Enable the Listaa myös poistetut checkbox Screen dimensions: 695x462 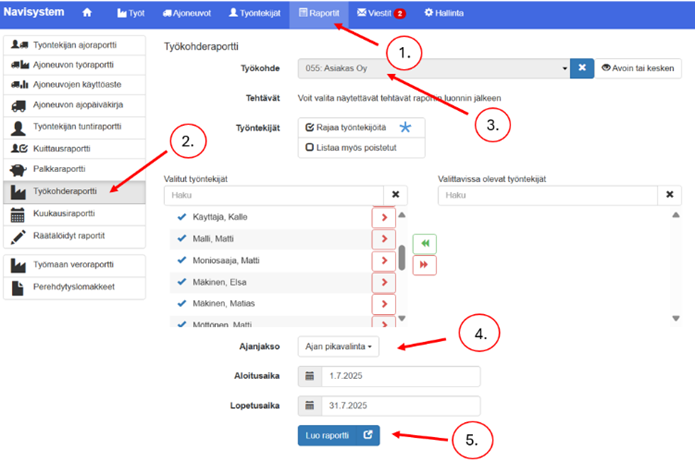[x=309, y=147]
